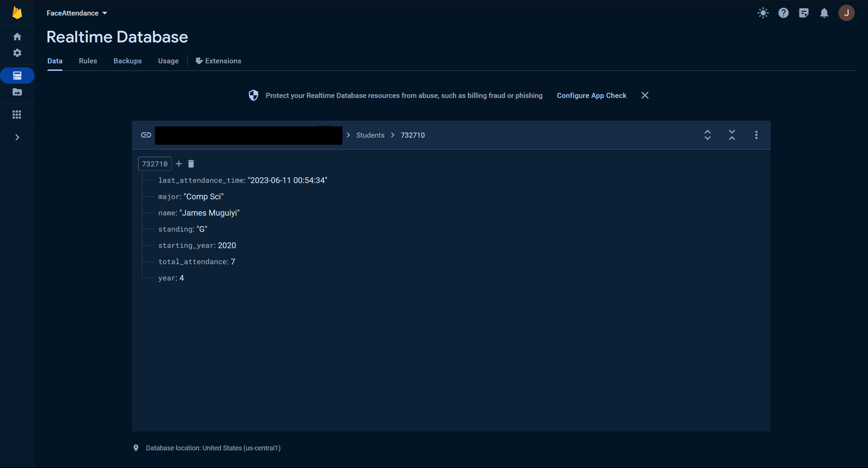Click the three-dot more options menu icon
The height and width of the screenshot is (468, 868).
tap(756, 135)
